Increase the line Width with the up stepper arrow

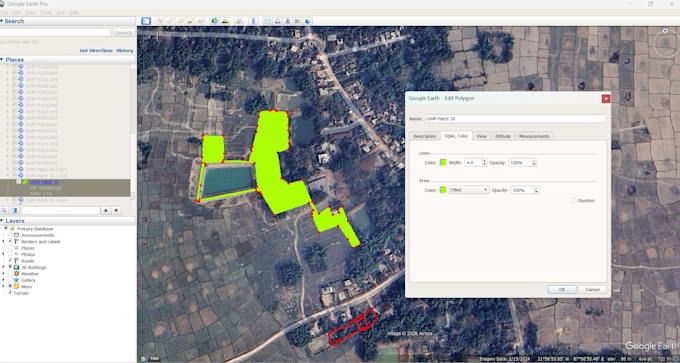(484, 161)
